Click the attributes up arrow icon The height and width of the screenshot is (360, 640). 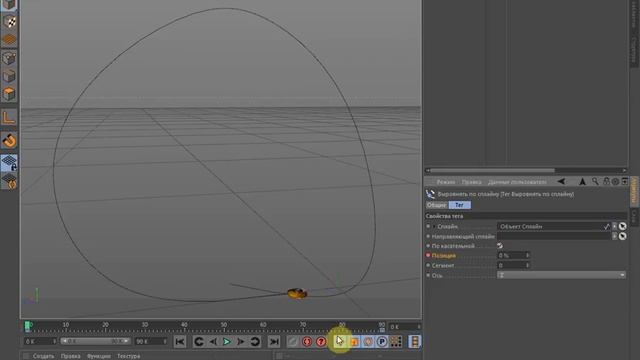click(x=582, y=182)
